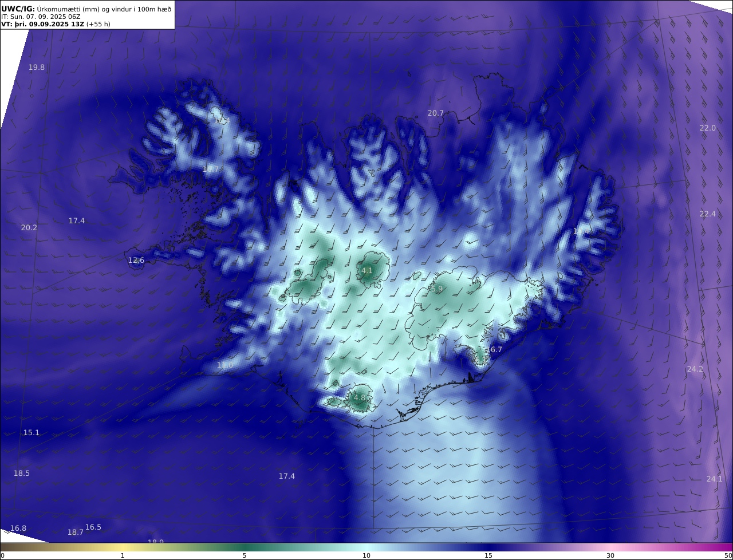Click the 22.0 value on the map

[708, 128]
